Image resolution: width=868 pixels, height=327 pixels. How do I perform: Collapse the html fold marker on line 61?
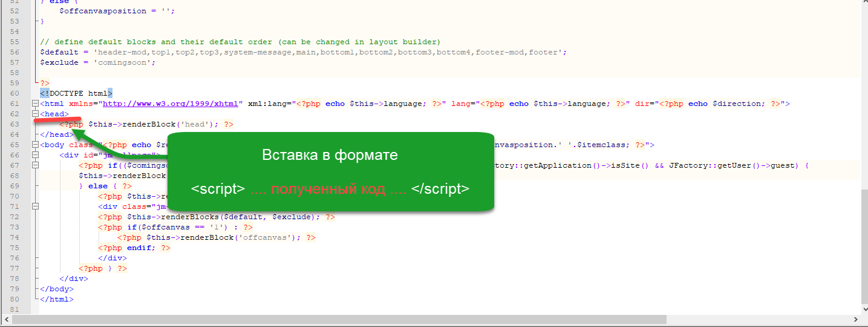coord(34,104)
